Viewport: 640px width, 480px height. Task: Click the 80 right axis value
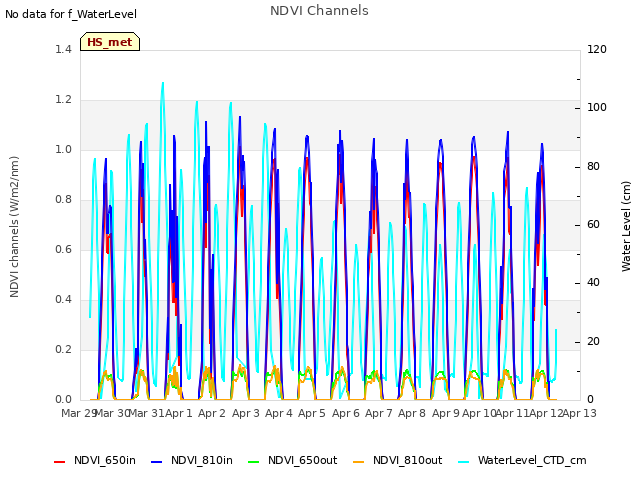click(593, 167)
